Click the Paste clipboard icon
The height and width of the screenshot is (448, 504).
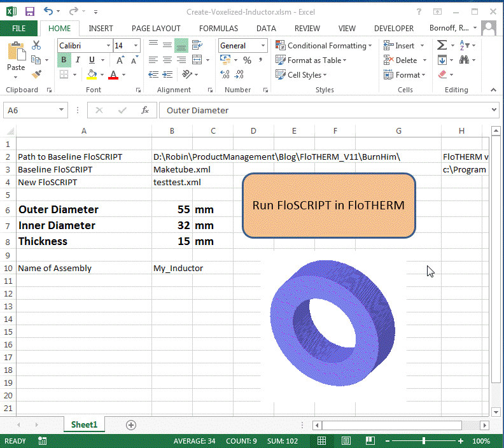coord(16,52)
